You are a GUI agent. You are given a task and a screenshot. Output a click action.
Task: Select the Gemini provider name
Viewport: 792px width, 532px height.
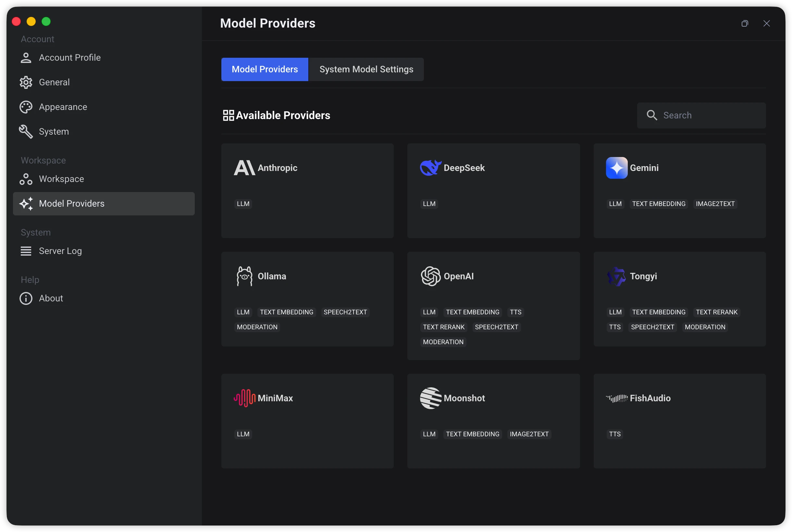click(x=644, y=168)
